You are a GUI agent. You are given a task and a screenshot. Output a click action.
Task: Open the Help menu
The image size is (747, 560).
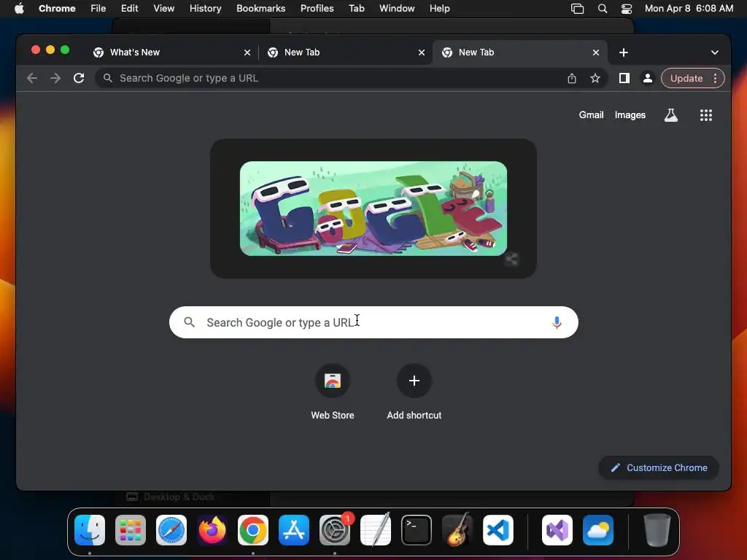pyautogui.click(x=439, y=9)
